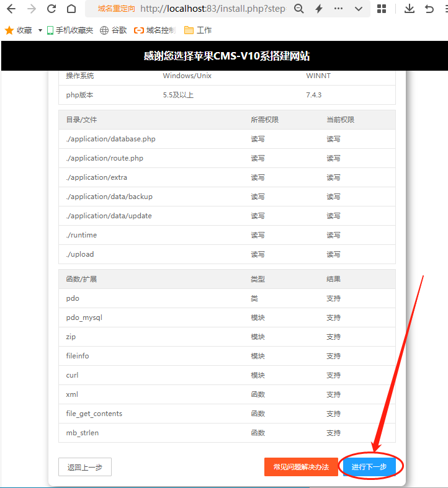The width and height of the screenshot is (448, 488).
Task: Select the ./runtime directory text
Action: [x=81, y=235]
